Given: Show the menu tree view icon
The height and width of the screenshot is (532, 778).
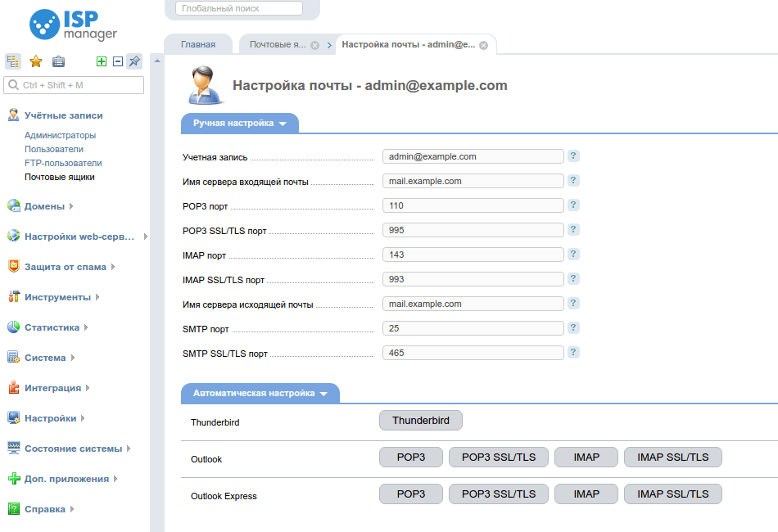Looking at the screenshot, I should coord(13,61).
